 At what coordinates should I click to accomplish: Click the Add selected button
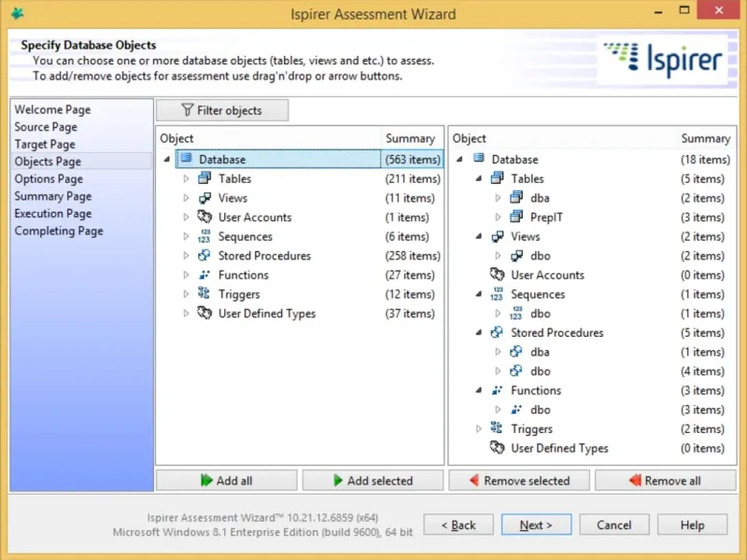coord(373,481)
